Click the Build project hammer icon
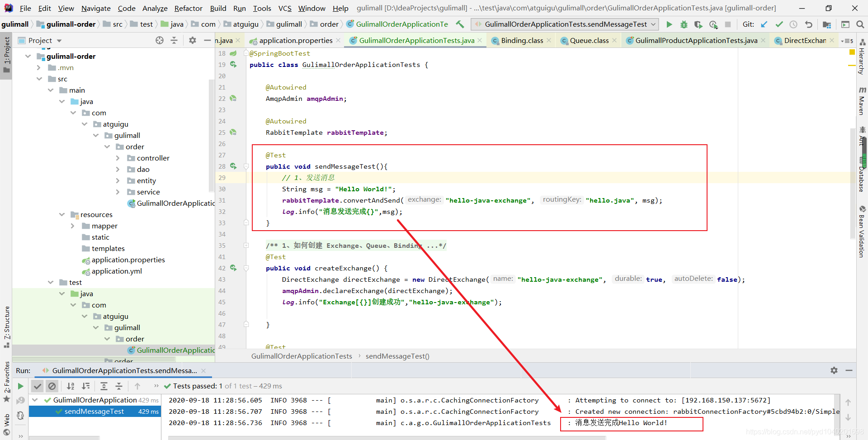The image size is (868, 440). point(460,24)
